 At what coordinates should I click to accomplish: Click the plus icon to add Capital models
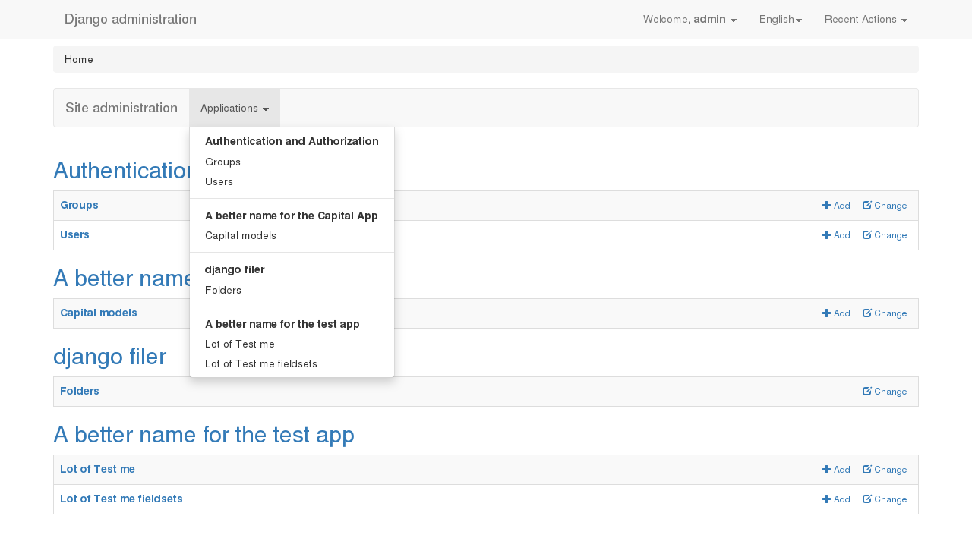826,313
